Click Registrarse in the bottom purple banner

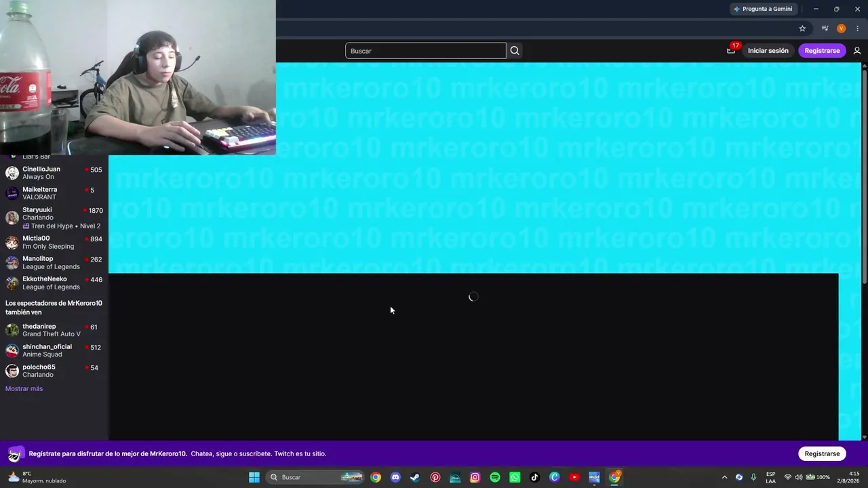(x=822, y=453)
